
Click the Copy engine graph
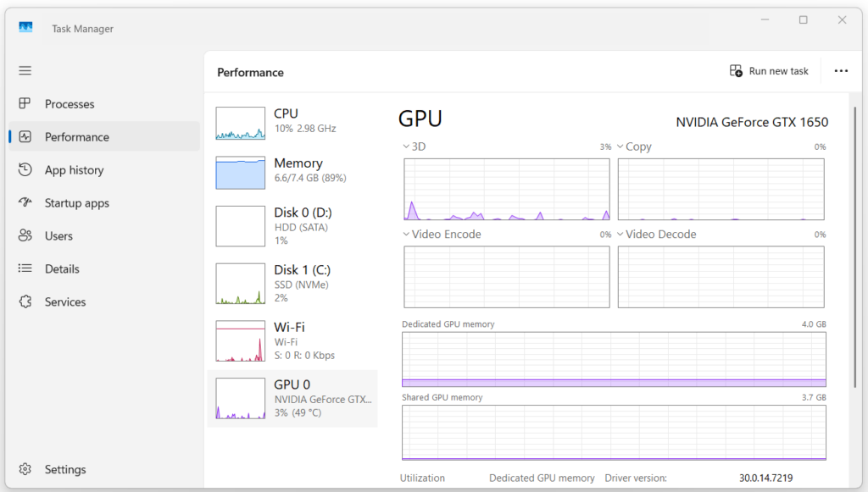pos(721,190)
